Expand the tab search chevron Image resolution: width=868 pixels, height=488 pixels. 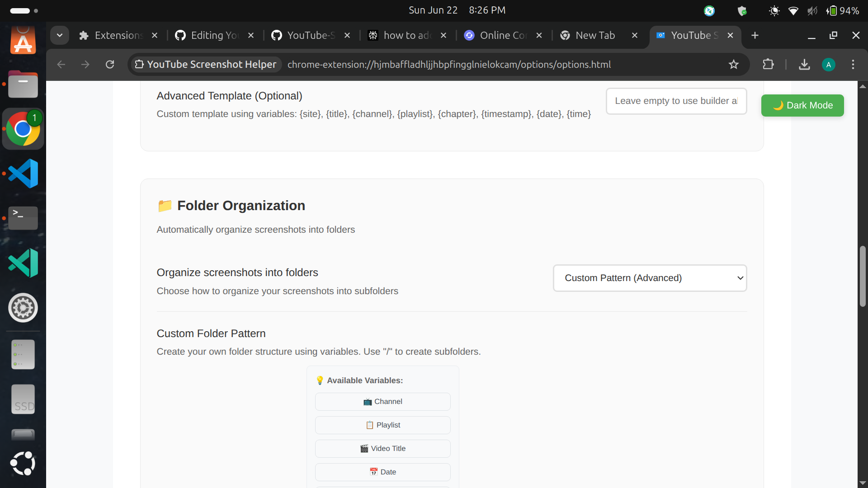(59, 35)
